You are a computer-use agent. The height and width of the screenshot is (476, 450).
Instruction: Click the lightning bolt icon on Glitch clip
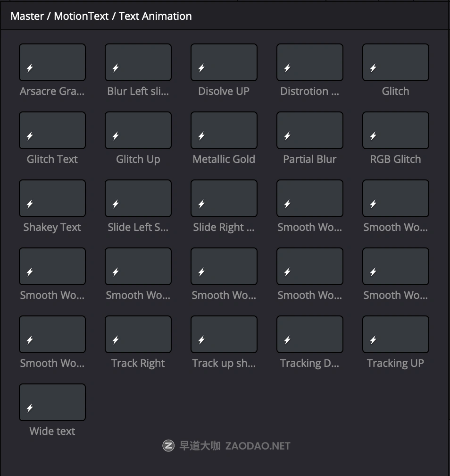click(373, 68)
